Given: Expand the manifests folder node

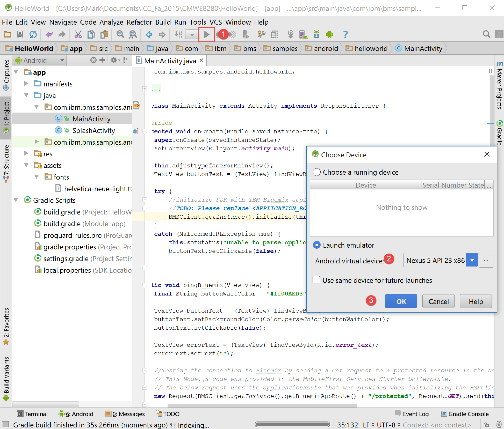Looking at the screenshot, I should click(26, 84).
